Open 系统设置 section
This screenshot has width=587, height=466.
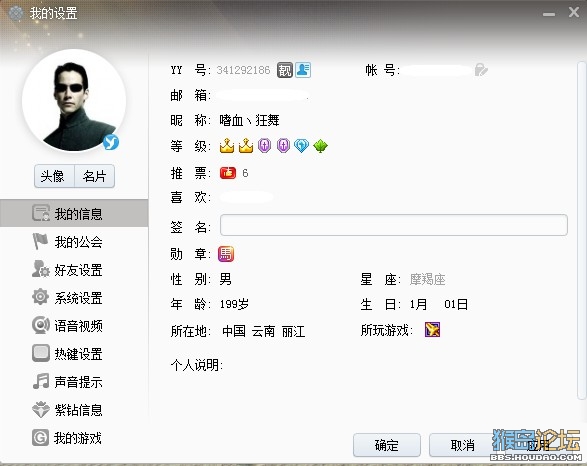coord(74,298)
